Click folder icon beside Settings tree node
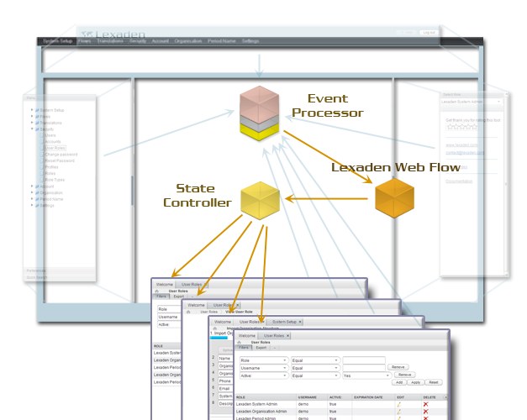This screenshot has width=527, height=420. (37, 206)
